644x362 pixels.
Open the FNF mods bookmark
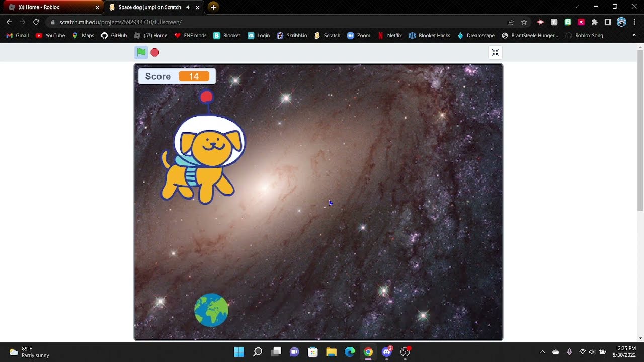190,36
